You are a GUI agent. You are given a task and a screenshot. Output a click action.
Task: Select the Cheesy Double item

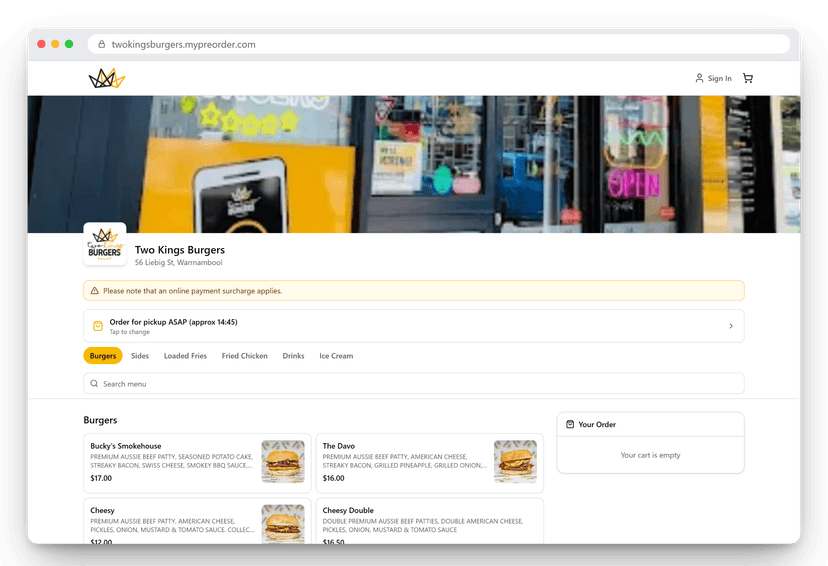[430, 521]
